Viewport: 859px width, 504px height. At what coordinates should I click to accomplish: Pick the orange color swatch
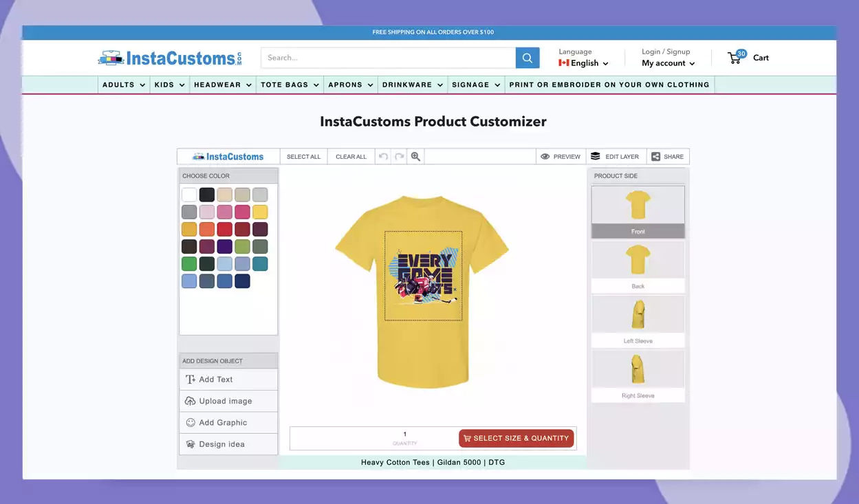click(x=207, y=229)
